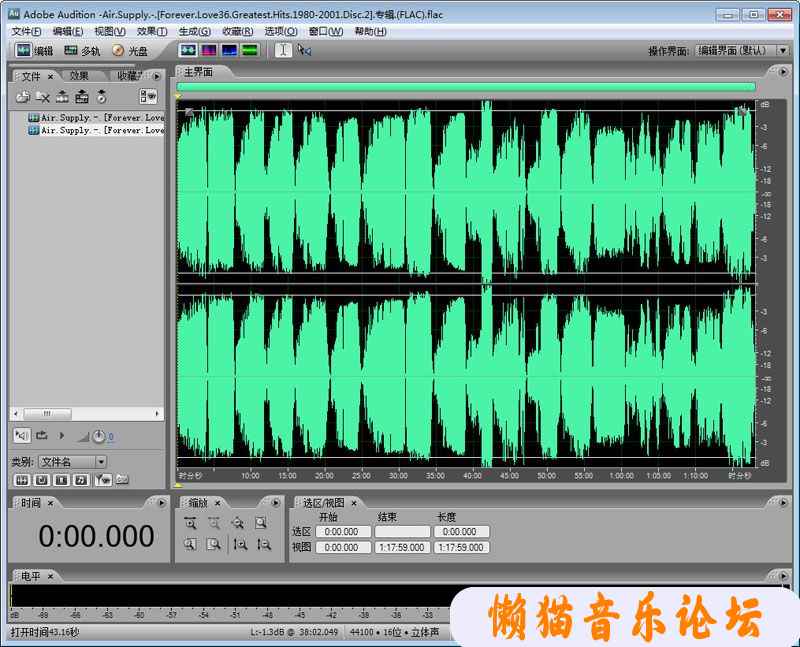Click the green horizontal zoom navigation bar
This screenshot has width=800, height=647.
[466, 87]
